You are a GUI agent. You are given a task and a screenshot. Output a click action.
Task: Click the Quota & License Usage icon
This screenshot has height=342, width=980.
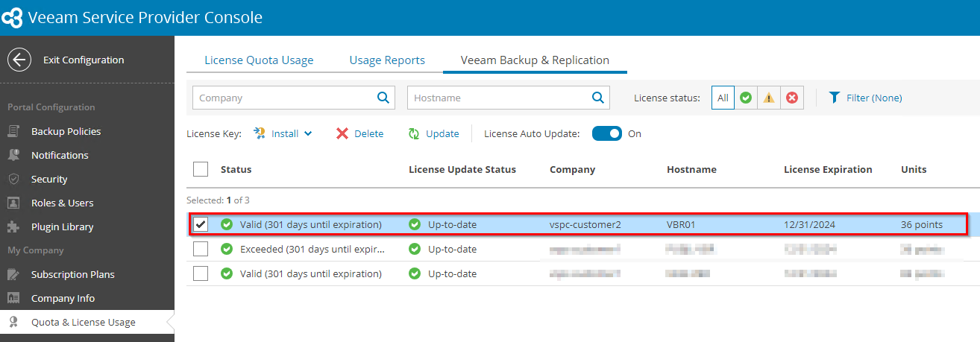tap(13, 322)
